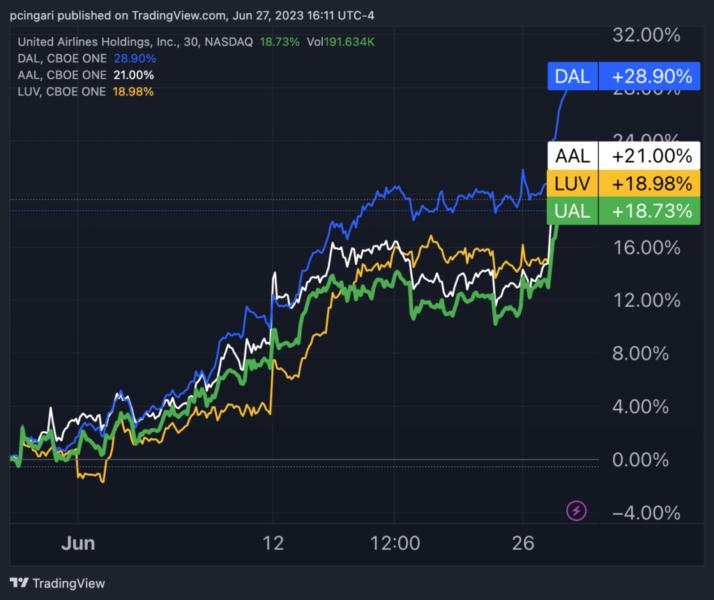714x600 pixels.
Task: Click the United Airlines Holdings legend title
Action: (135, 42)
